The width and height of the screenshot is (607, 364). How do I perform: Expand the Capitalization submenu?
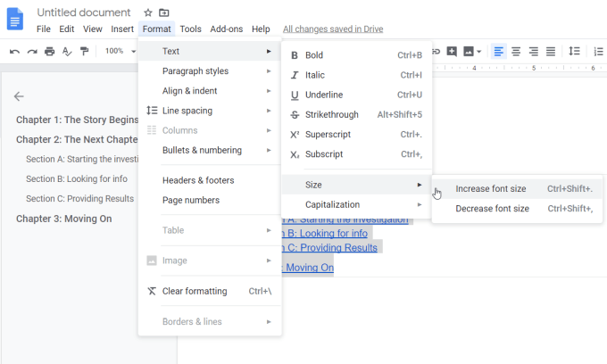(356, 204)
